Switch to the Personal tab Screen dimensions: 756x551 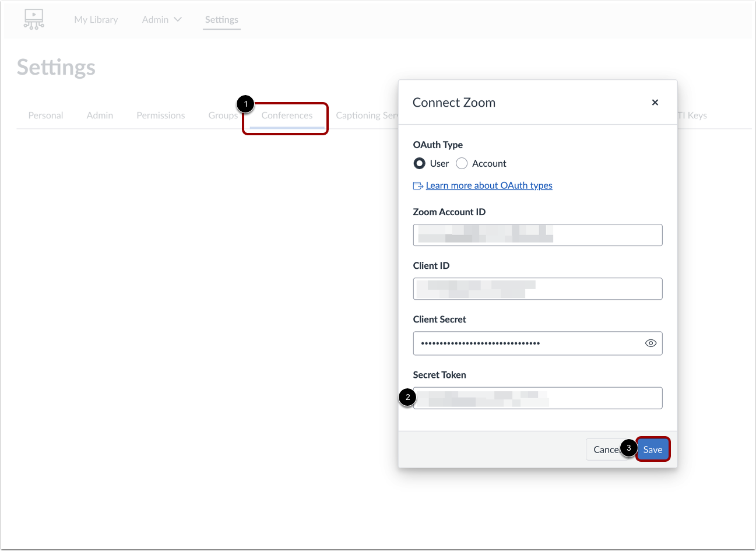tap(45, 115)
